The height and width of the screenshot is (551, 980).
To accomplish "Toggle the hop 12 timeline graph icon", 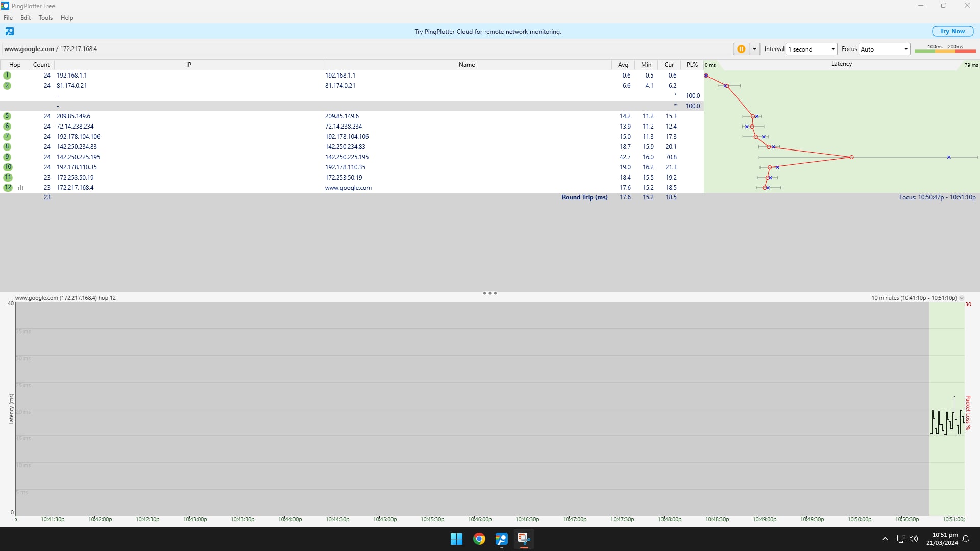I will [x=21, y=188].
